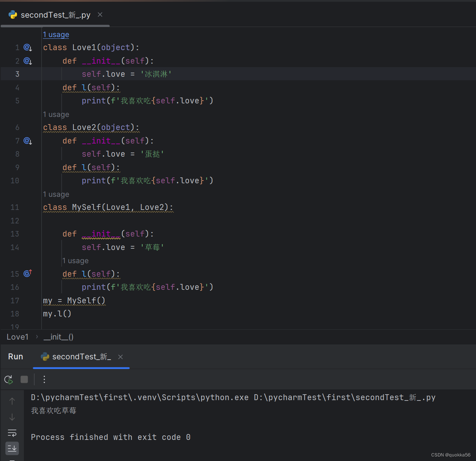Click 'def l(self):' on line 4
Screen dimensions: 476x461
(x=91, y=87)
